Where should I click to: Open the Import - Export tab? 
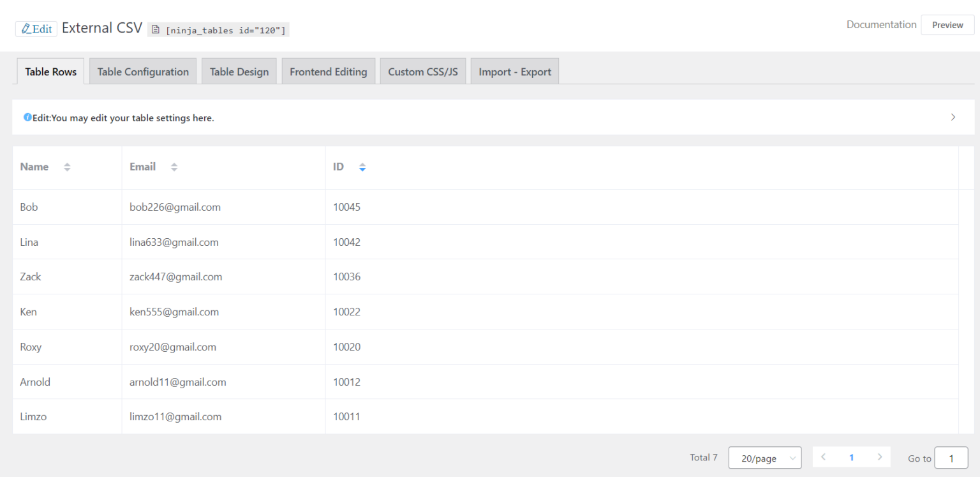point(514,71)
